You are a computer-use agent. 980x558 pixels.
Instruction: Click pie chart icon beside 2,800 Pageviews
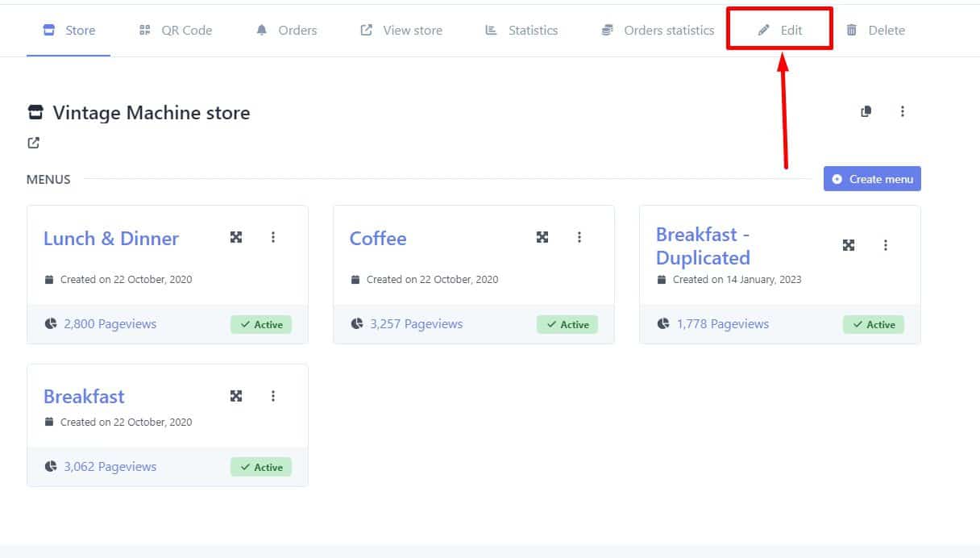point(51,324)
